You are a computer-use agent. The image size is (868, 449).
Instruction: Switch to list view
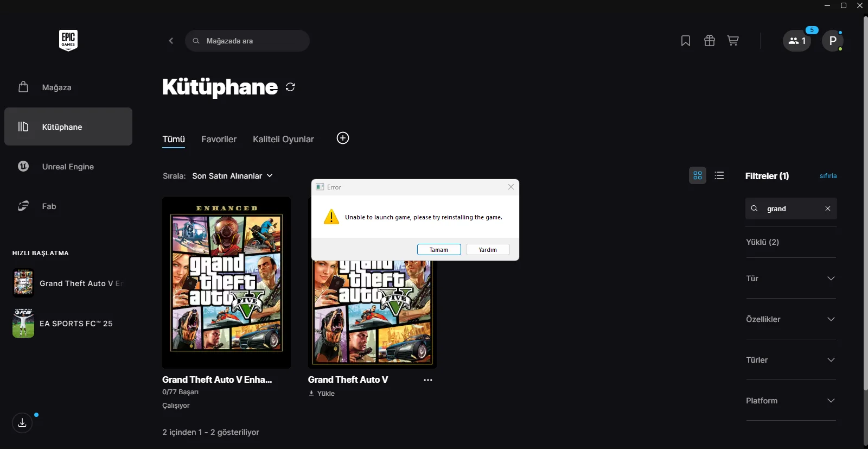tap(719, 175)
